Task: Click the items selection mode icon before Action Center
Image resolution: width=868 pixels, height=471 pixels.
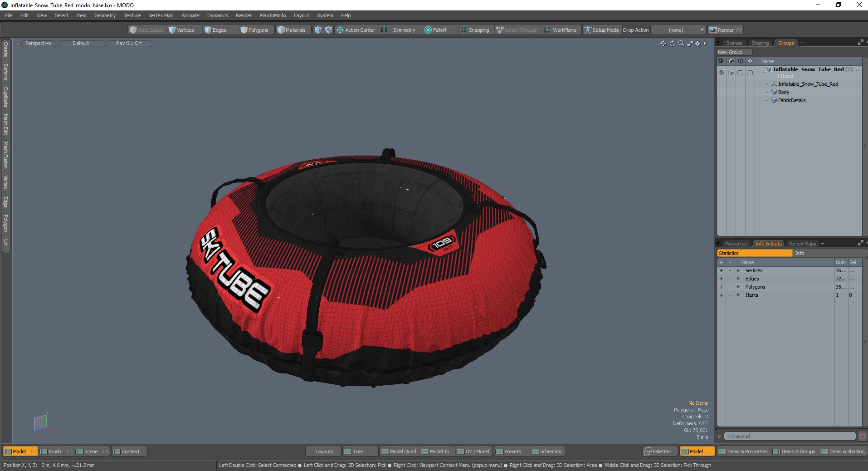Action: pos(328,30)
